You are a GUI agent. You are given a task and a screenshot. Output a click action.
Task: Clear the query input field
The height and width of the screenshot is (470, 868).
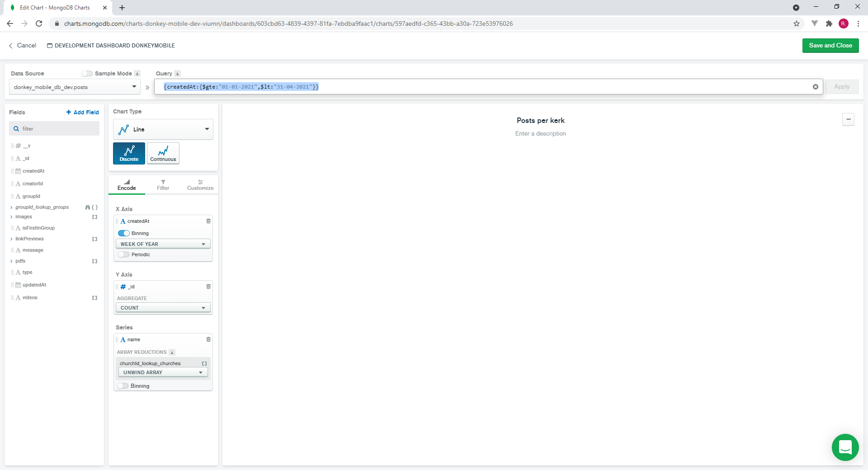(816, 87)
